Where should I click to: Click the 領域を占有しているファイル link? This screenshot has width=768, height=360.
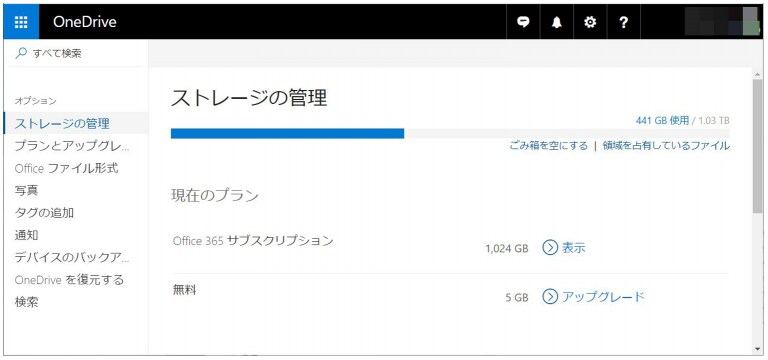click(666, 145)
